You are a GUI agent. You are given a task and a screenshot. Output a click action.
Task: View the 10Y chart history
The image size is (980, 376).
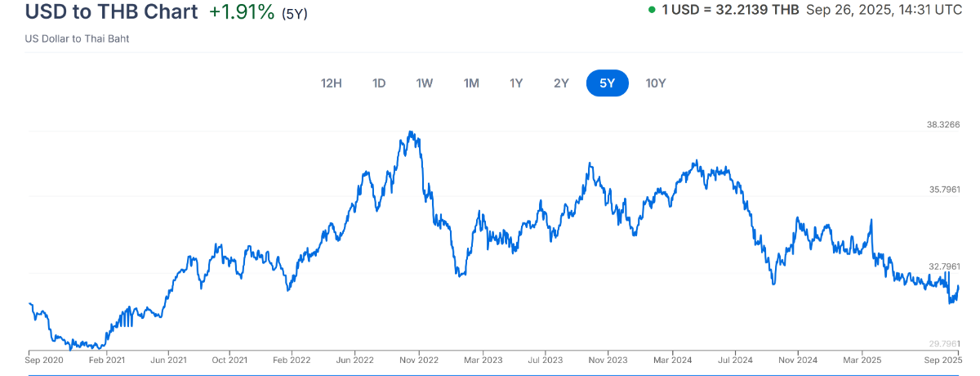[x=656, y=83]
